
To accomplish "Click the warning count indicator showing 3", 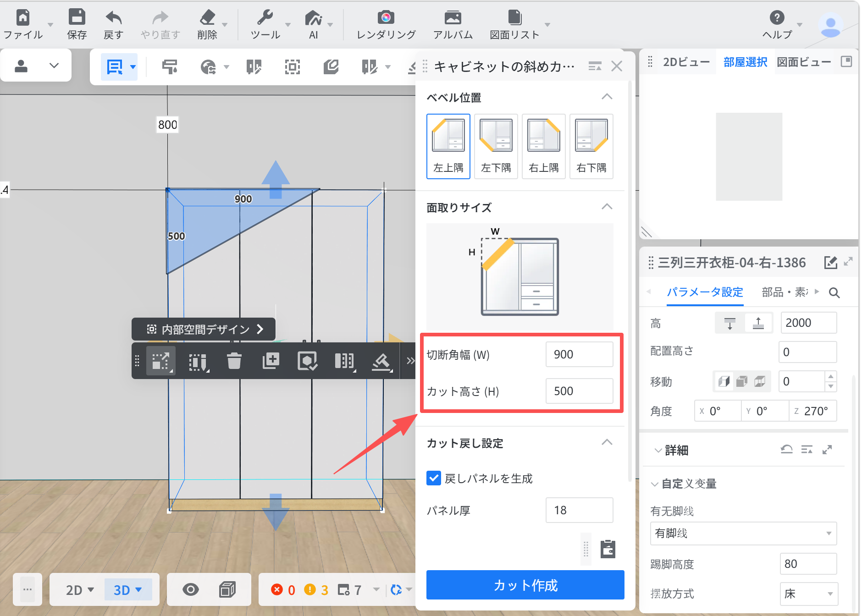I will click(x=316, y=589).
